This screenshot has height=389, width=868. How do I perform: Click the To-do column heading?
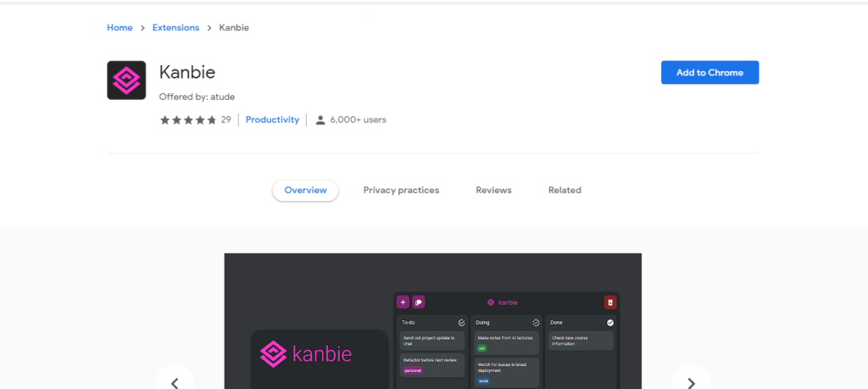point(409,323)
